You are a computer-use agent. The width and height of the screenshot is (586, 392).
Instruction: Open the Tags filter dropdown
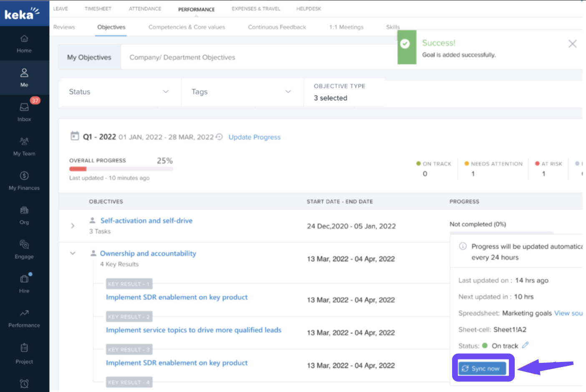coord(241,92)
